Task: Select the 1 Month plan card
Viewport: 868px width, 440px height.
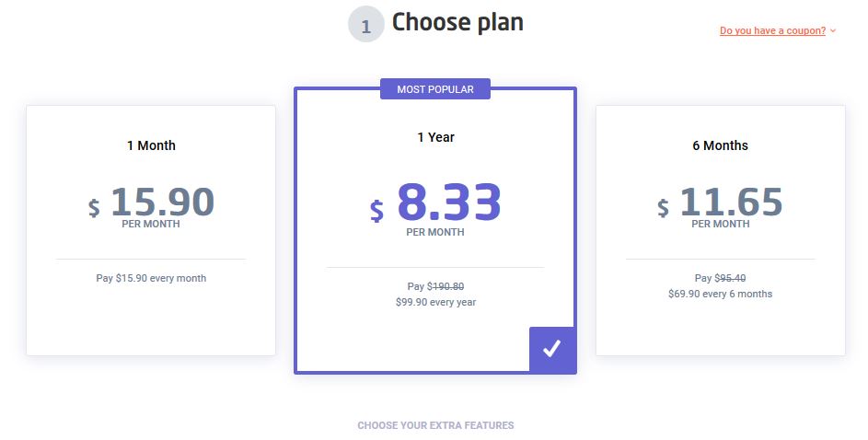Action: coord(151,230)
